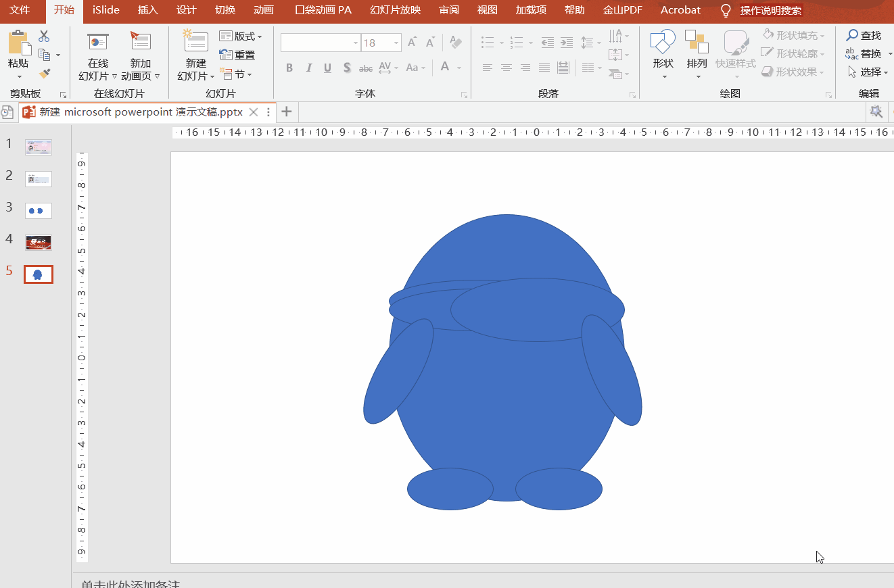The image size is (894, 588).
Task: Click the font color A button
Action: pos(445,67)
